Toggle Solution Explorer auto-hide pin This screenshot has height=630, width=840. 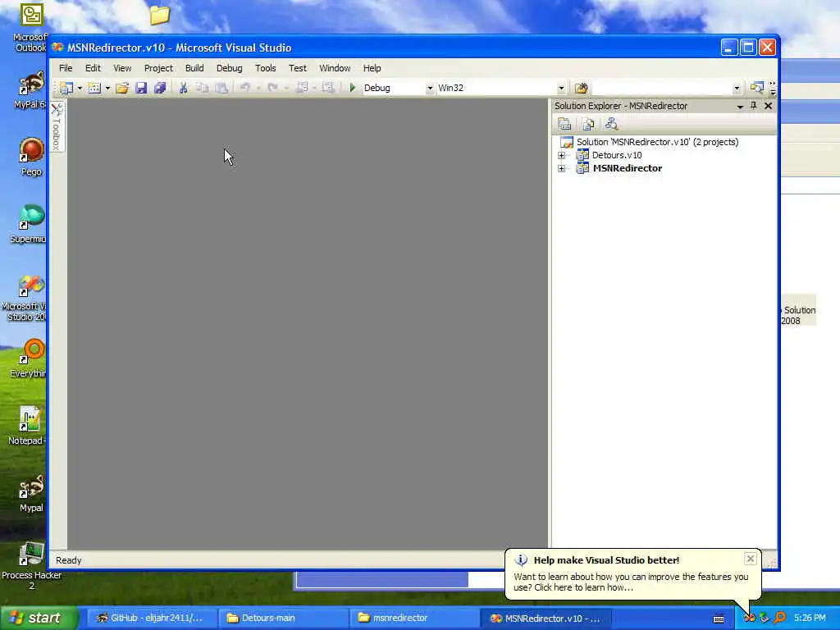(754, 106)
